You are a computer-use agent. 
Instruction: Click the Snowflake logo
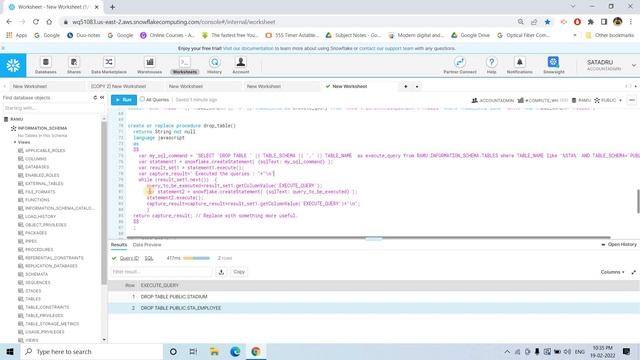(x=13, y=65)
